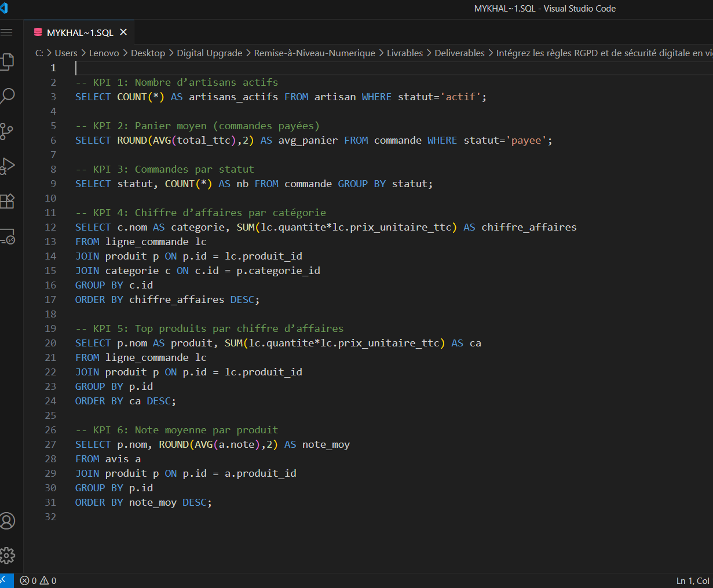The height and width of the screenshot is (588, 713).
Task: Click line number 32 in the gutter
Action: pyautogui.click(x=50, y=517)
